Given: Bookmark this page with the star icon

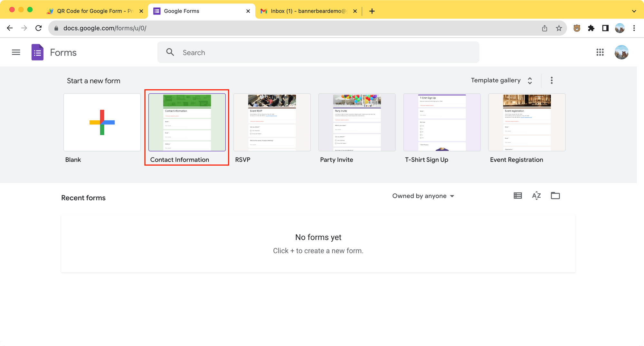Looking at the screenshot, I should coord(559,28).
